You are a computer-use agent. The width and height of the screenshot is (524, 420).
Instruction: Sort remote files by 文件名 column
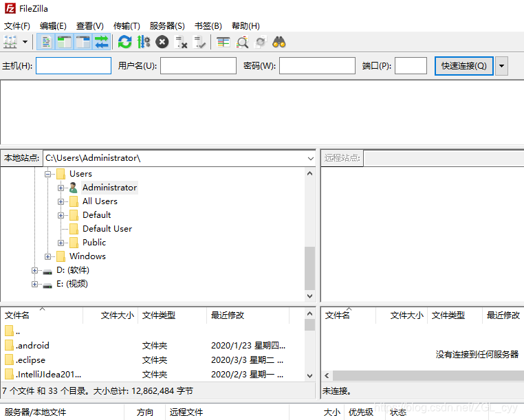[x=349, y=315]
